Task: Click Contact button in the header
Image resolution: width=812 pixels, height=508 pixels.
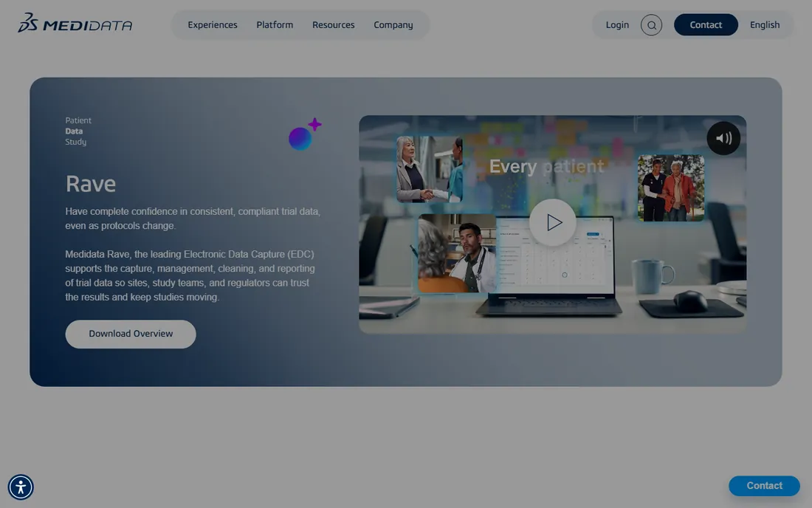Action: (706, 25)
